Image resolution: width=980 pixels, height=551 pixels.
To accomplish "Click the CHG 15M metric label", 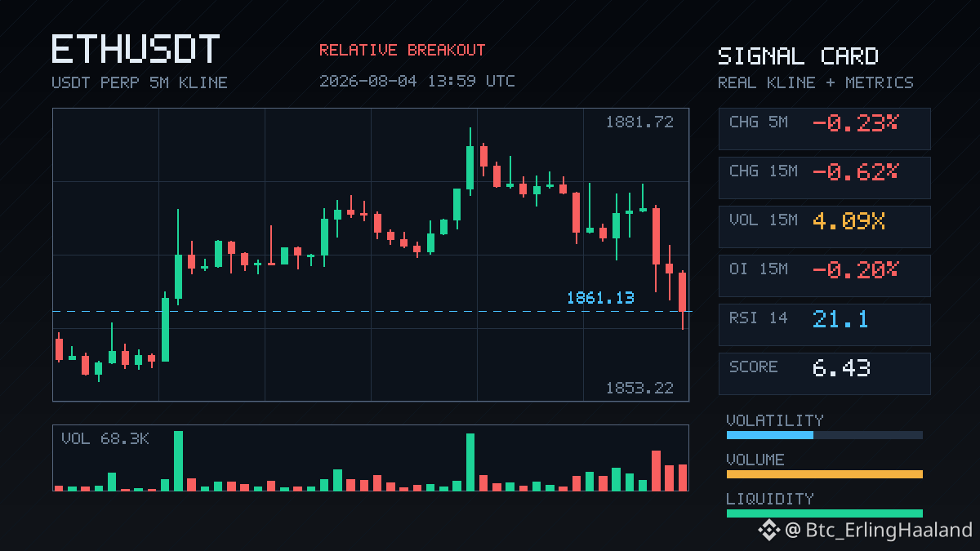I will point(764,171).
